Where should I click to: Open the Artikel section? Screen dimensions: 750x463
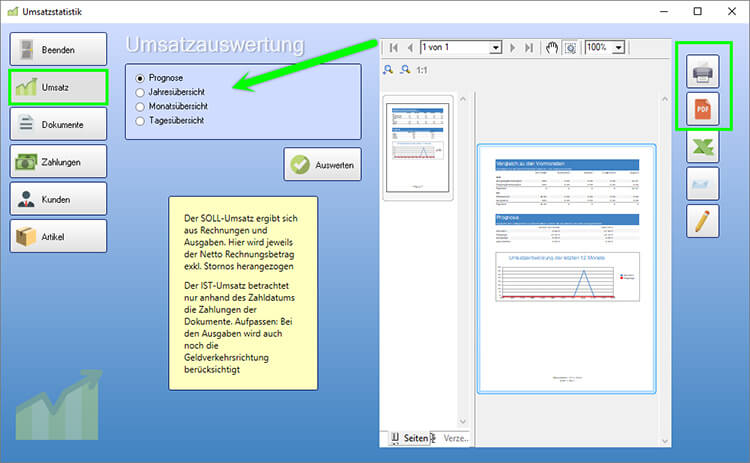(x=58, y=236)
